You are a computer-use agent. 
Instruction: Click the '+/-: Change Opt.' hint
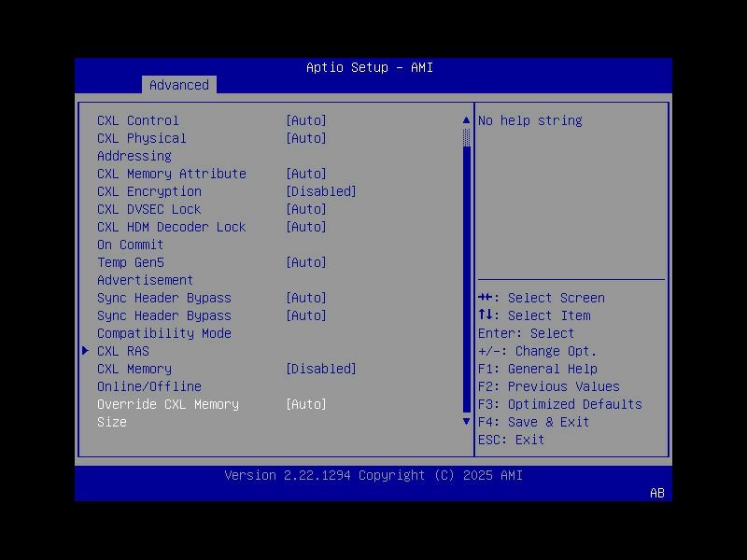tap(538, 351)
